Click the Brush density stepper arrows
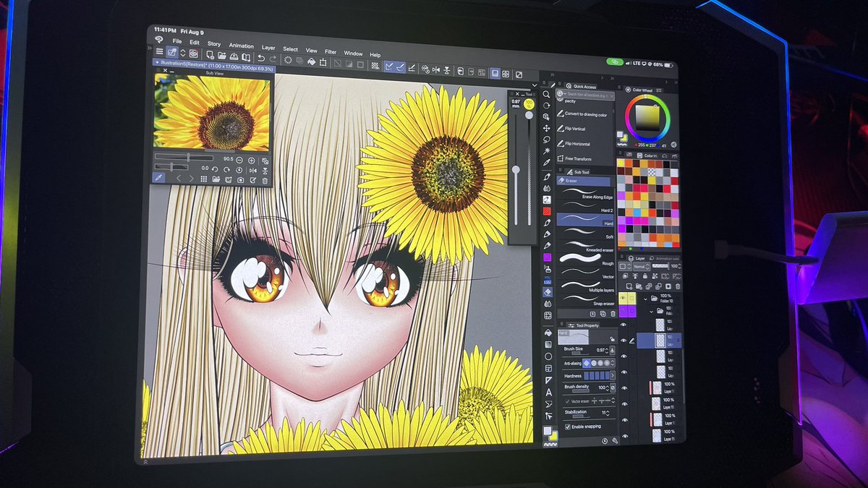Viewport: 868px width, 488px height. click(x=607, y=388)
